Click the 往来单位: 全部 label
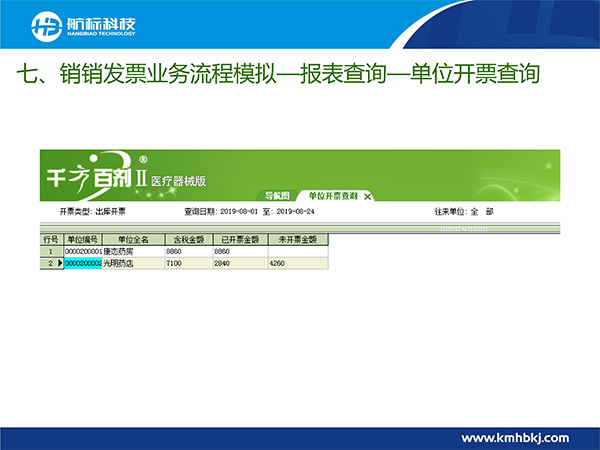600x450 pixels. 464,211
